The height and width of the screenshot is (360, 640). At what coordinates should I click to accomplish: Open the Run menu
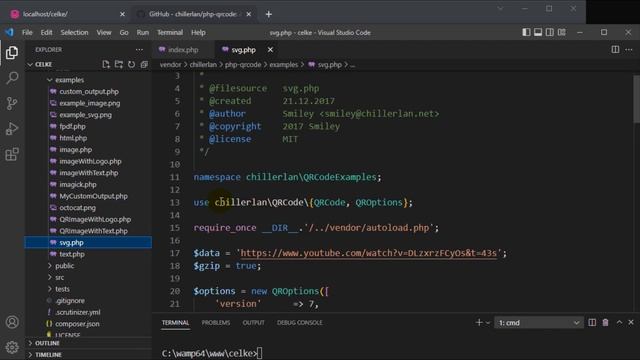(x=142, y=32)
